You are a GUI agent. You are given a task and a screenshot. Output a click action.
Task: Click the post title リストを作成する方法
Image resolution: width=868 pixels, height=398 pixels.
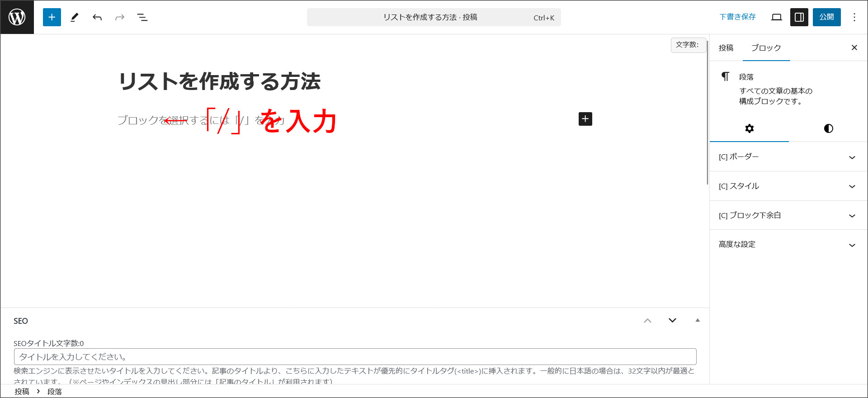click(220, 82)
